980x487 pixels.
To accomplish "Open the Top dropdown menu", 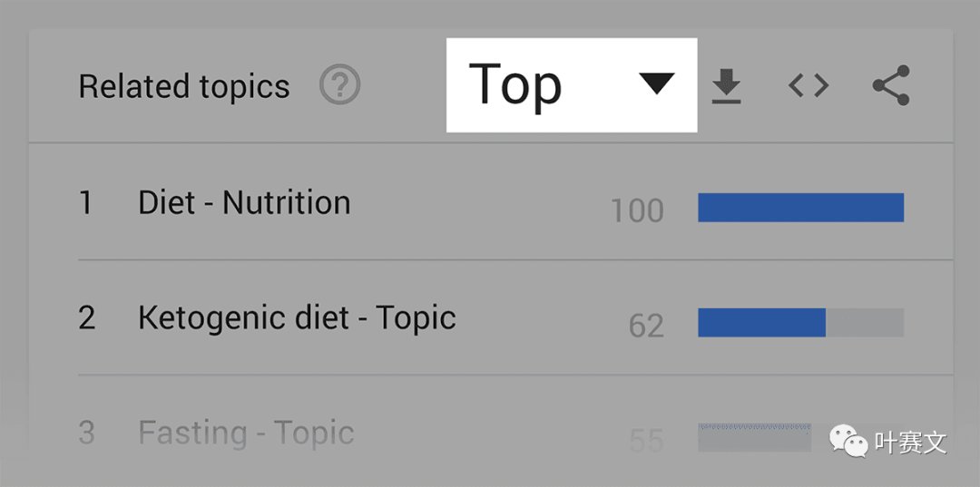I will [572, 85].
